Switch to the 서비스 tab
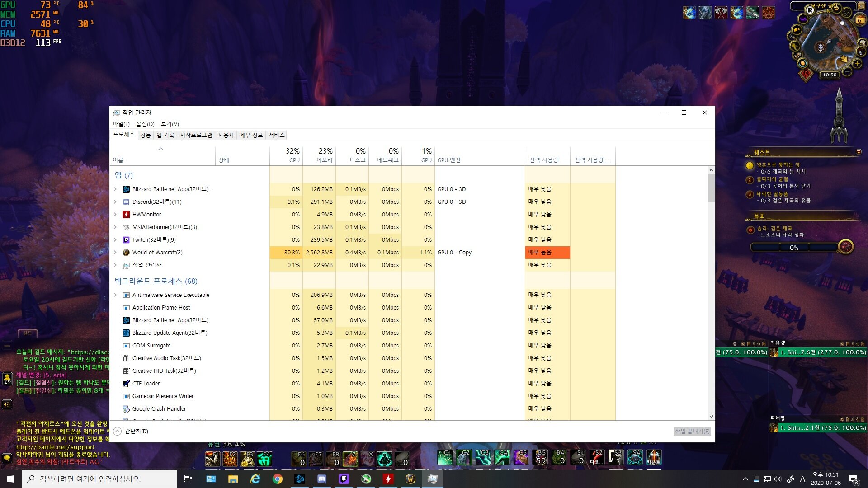 [x=276, y=135]
